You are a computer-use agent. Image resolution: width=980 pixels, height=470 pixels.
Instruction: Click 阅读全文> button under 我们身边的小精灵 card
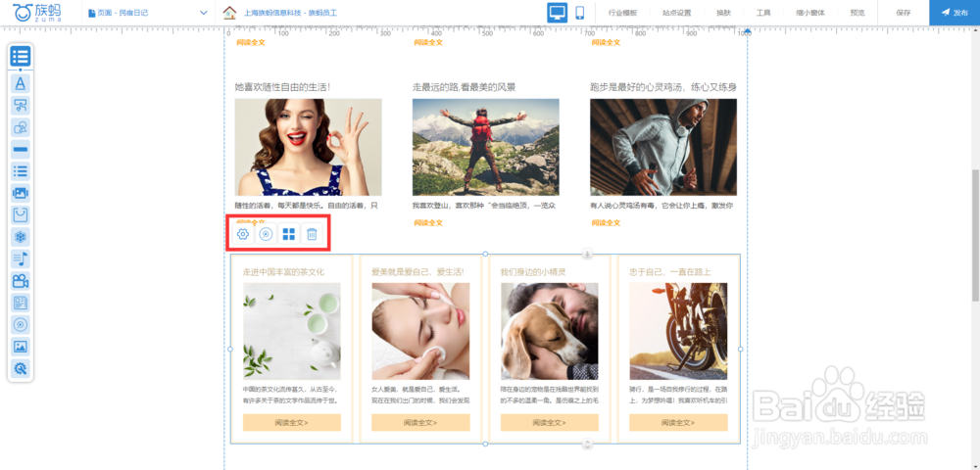point(550,423)
